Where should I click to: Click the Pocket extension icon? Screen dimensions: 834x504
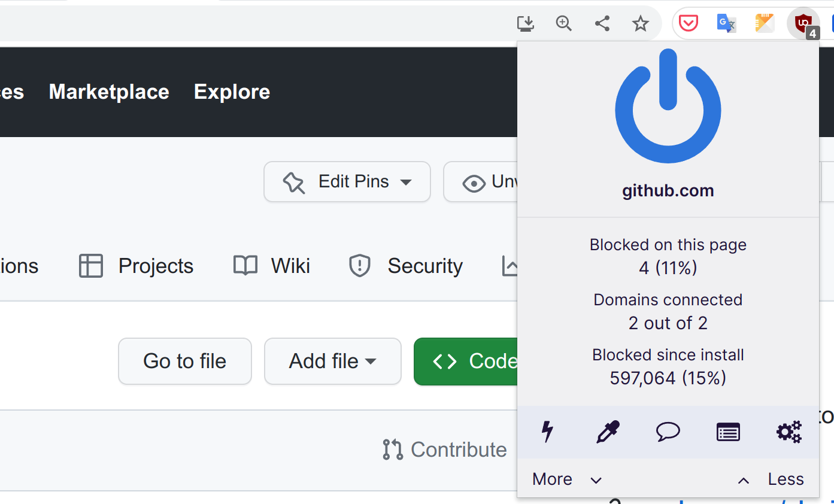click(689, 24)
